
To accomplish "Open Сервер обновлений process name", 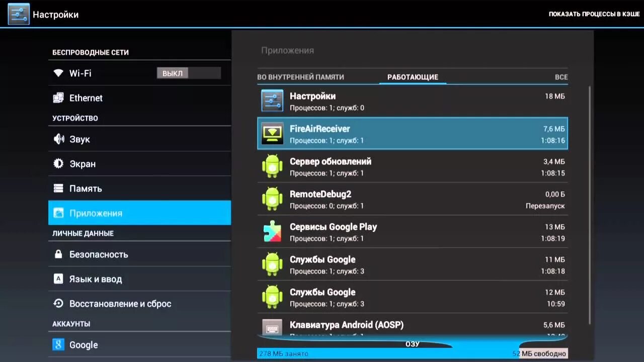I will point(331,161).
